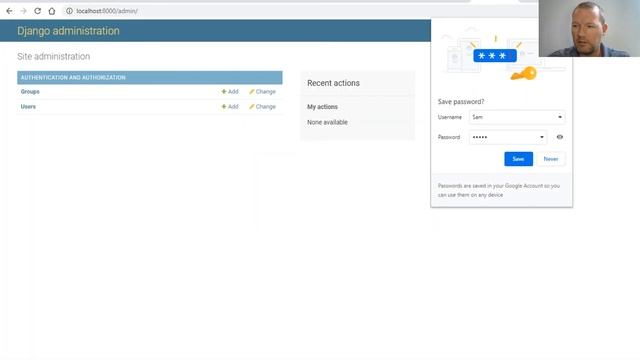Open the Users model link
The image size is (640, 360).
coord(28,107)
